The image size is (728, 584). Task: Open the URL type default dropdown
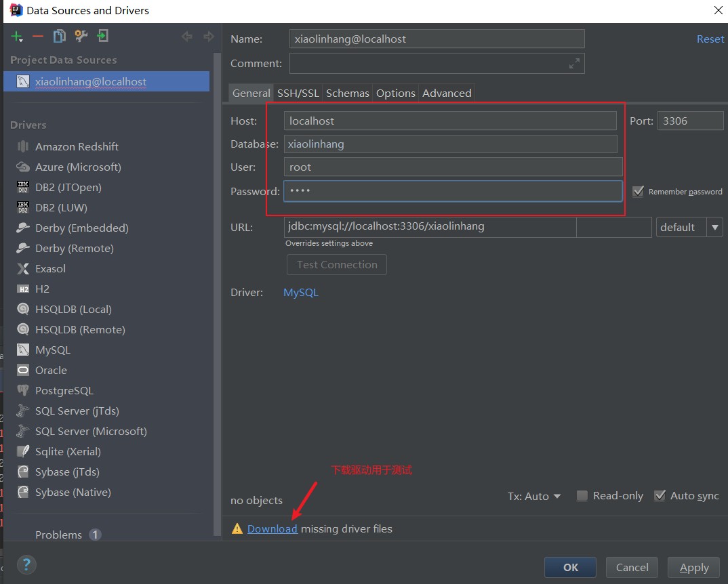tap(689, 228)
